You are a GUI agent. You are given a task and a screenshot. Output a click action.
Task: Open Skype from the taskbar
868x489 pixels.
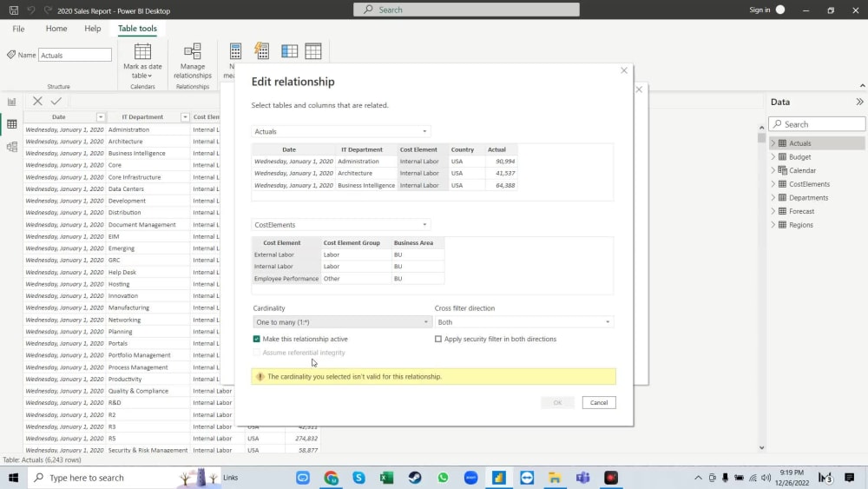tap(358, 478)
